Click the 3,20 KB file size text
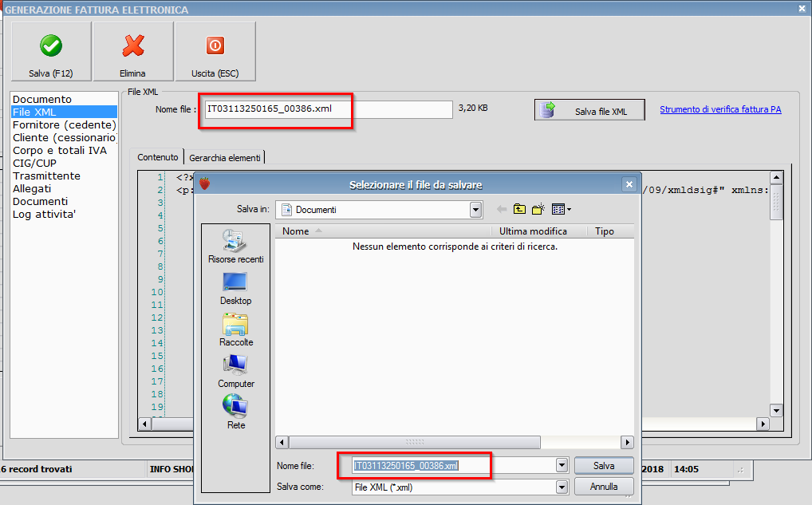 coord(473,108)
